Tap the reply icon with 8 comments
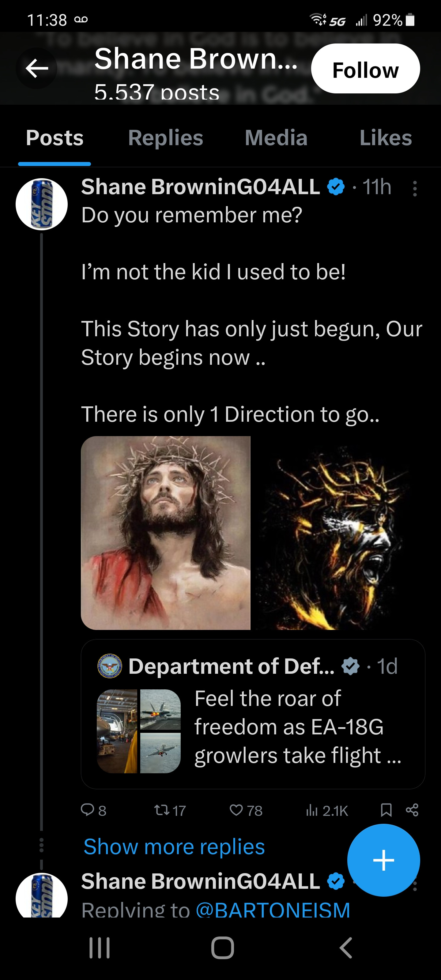This screenshot has height=980, width=441. tap(88, 810)
